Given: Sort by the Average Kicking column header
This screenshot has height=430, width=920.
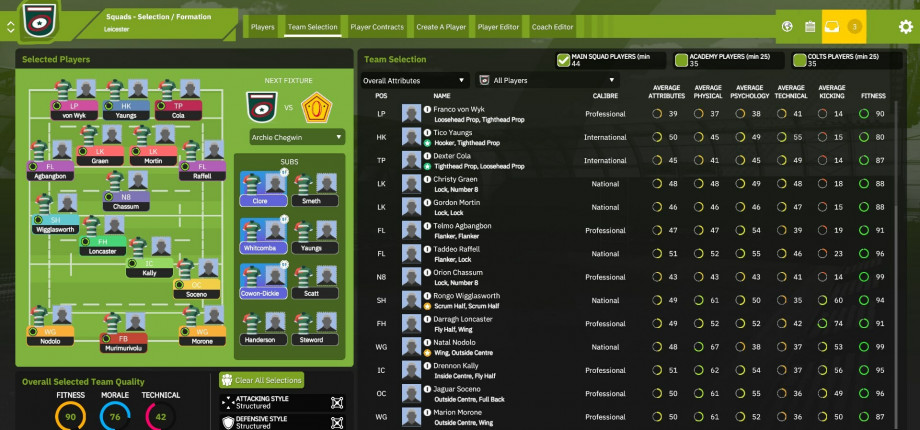Looking at the screenshot, I should click(831, 92).
